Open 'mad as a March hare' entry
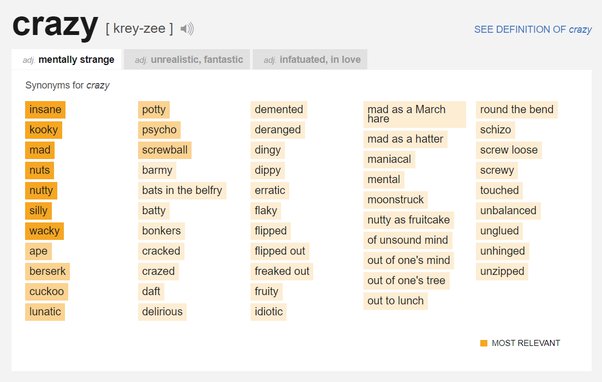Screen dimensions: 602x382 point(415,114)
